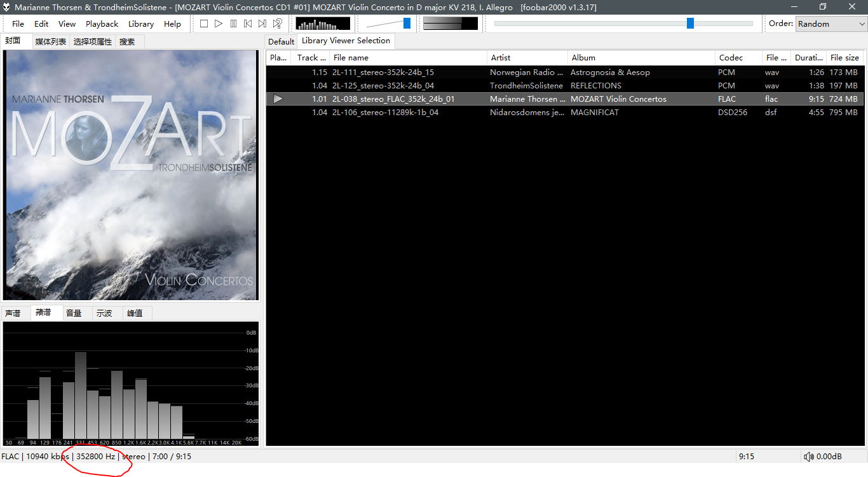The image size is (868, 477).
Task: Switch to the Default playlist tab
Action: (281, 42)
